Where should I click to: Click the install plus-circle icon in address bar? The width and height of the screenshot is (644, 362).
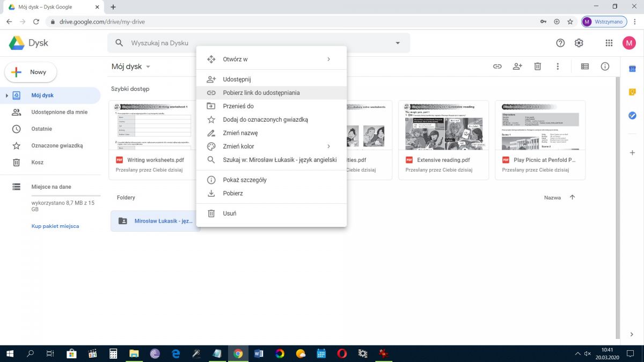point(557,22)
